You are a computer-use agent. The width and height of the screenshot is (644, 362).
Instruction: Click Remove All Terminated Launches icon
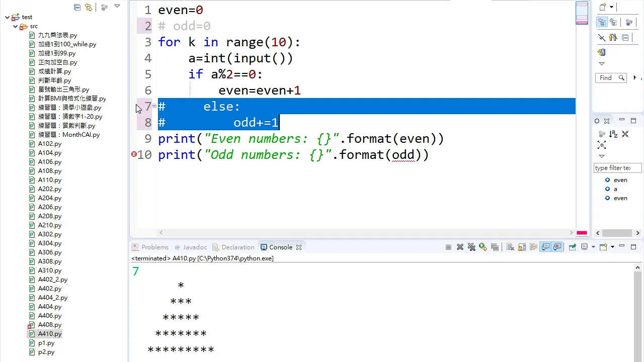(471, 247)
